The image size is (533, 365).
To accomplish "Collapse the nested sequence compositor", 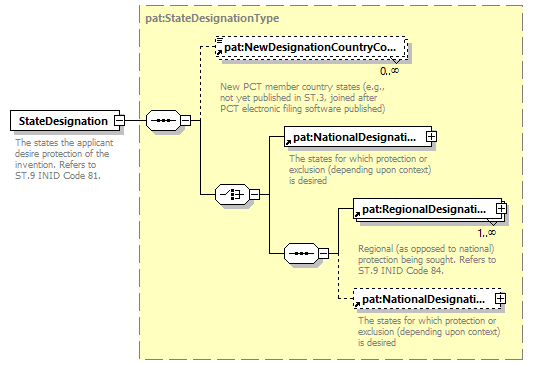I will 324,253.
